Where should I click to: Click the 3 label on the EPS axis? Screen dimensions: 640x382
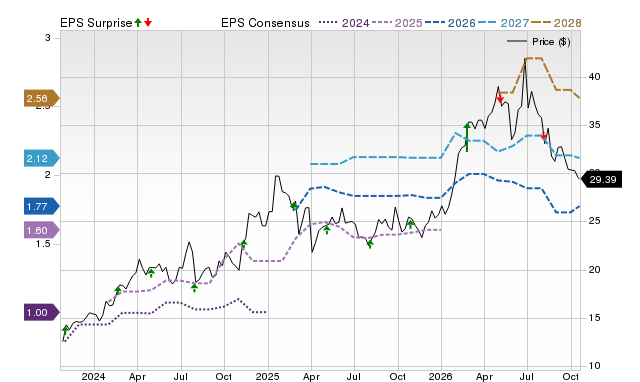click(48, 38)
